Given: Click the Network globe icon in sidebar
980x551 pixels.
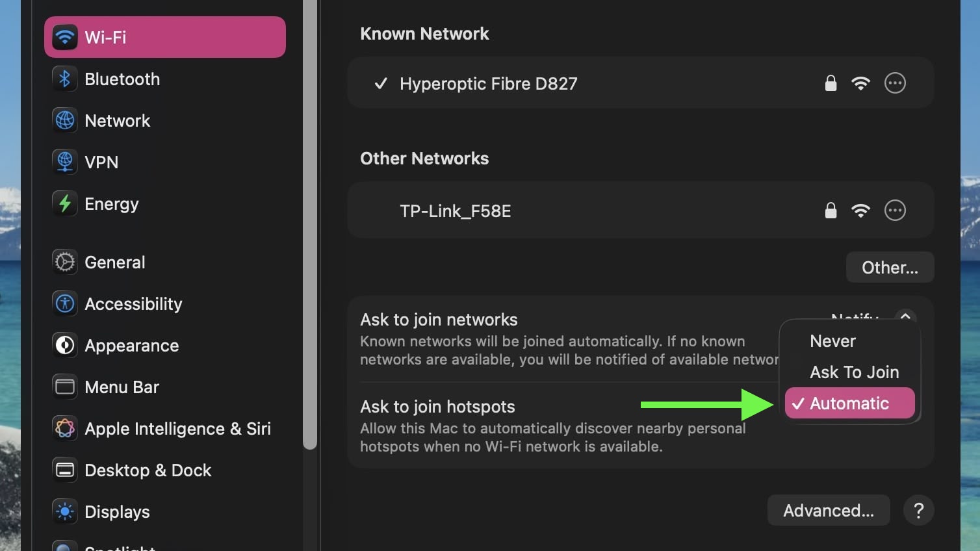Looking at the screenshot, I should pos(65,121).
